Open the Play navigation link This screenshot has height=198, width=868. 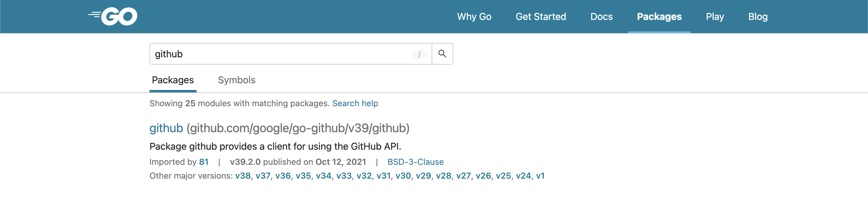(x=715, y=17)
